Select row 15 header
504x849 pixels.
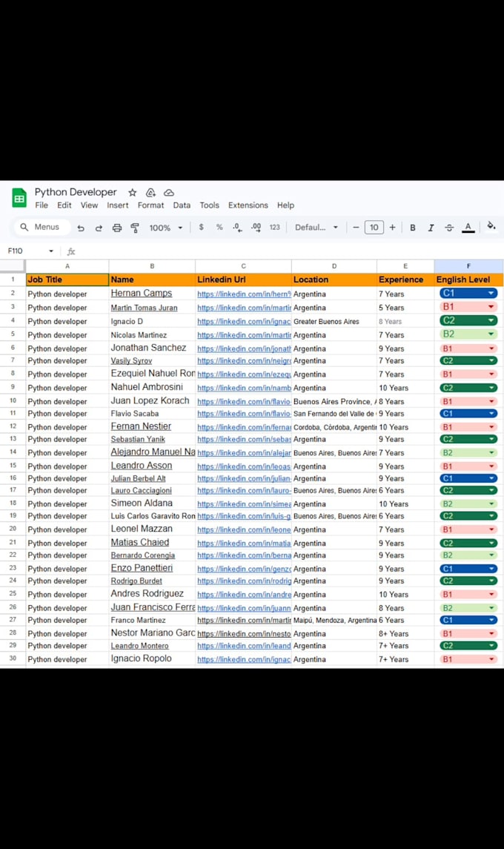pyautogui.click(x=13, y=466)
